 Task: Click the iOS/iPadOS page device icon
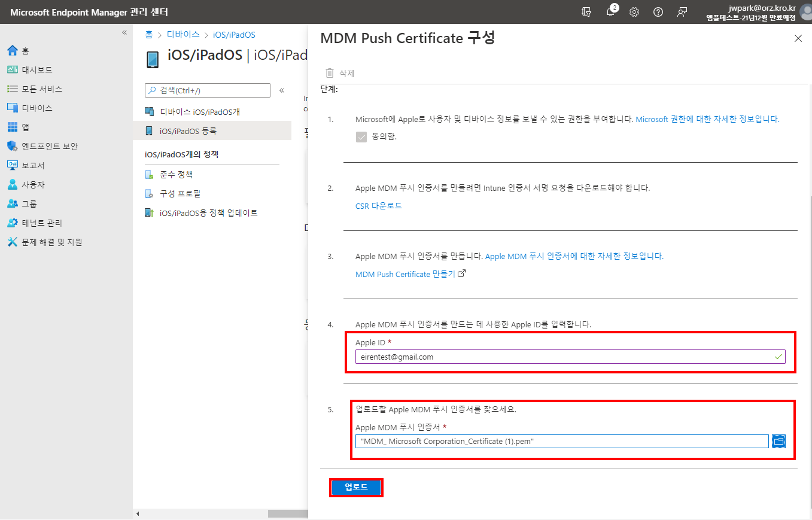point(153,59)
